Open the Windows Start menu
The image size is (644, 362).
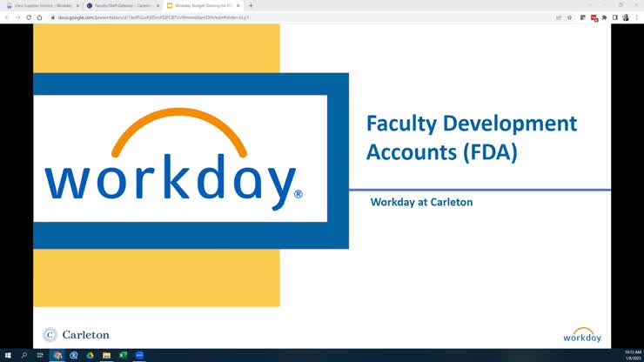tap(8, 355)
